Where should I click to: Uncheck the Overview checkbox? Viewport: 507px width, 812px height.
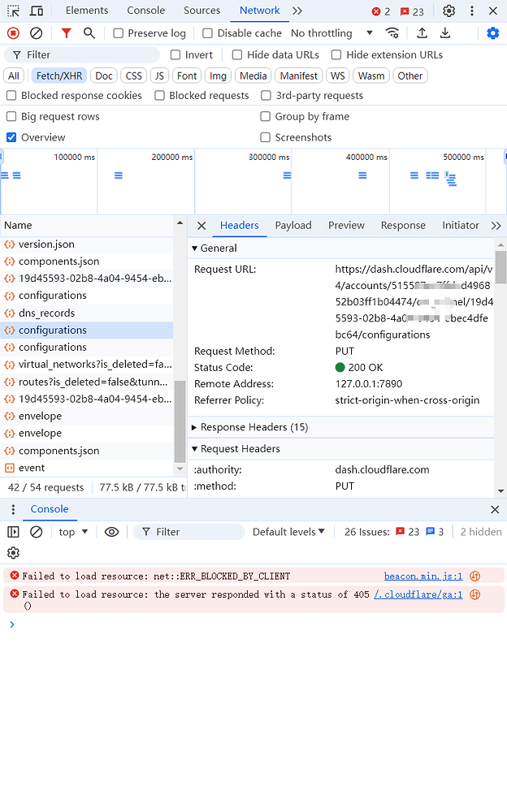click(x=11, y=137)
